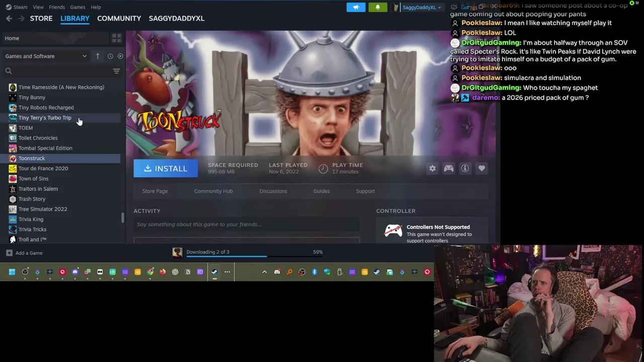Open the View menu
Viewport: 644px width, 362px height.
point(38,7)
